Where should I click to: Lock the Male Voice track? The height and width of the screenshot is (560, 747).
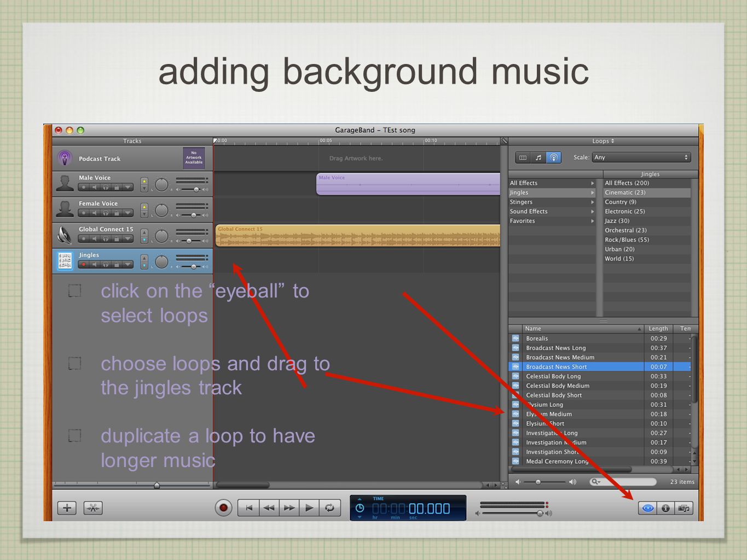pos(117,188)
